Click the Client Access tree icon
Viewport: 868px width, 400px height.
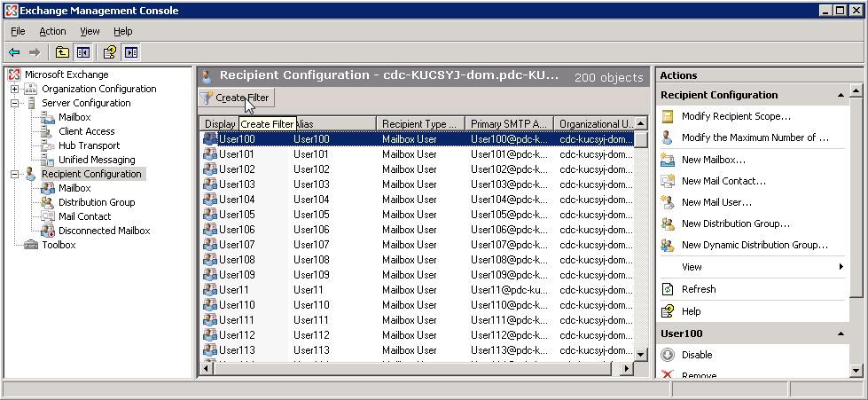tap(48, 131)
